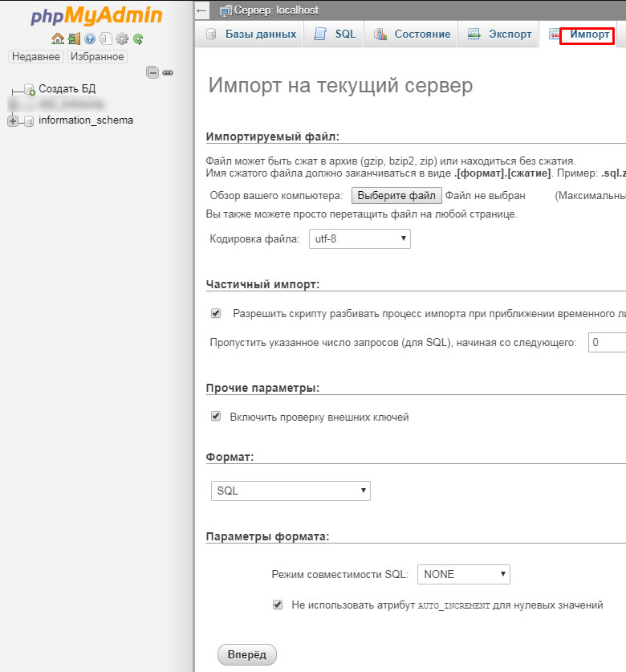Screen dimensions: 626x672
Task: Switch to the Экспорт tab
Action: click(500, 35)
